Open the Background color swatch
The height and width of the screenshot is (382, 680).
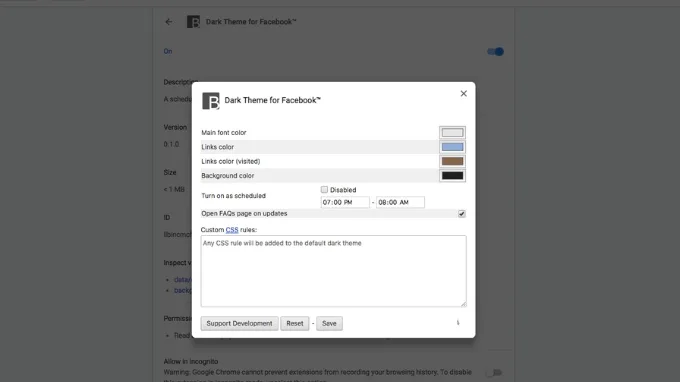(x=452, y=176)
